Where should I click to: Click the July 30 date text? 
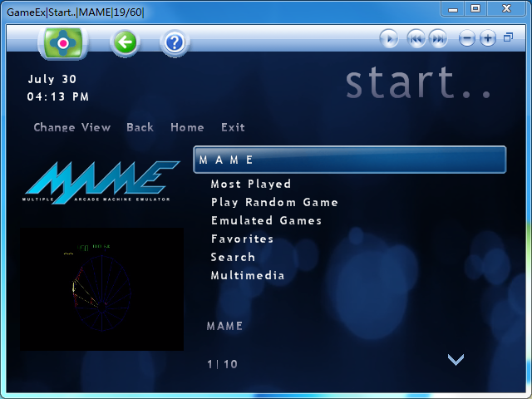tap(52, 79)
